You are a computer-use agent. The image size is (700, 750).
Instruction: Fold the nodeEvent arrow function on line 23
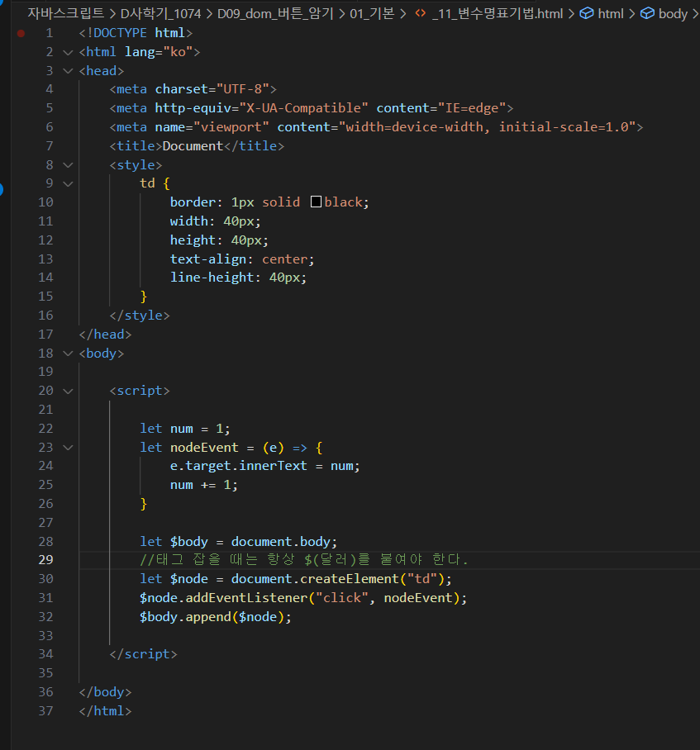click(x=68, y=448)
